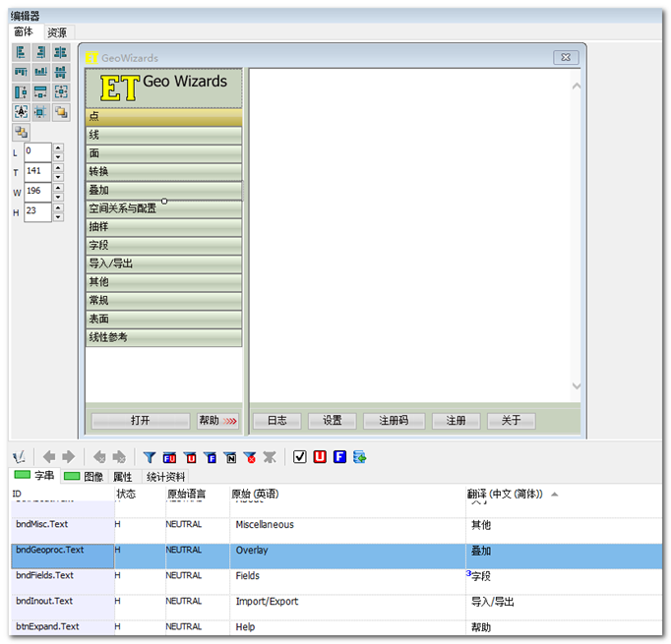Click the make same size icon
This screenshot has width=671, height=644.
(61, 92)
